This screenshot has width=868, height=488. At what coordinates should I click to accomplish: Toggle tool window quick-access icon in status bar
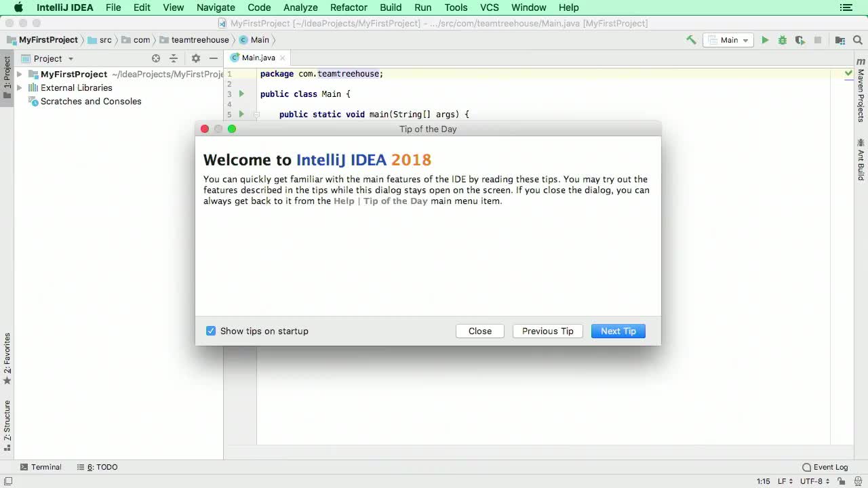point(8,481)
